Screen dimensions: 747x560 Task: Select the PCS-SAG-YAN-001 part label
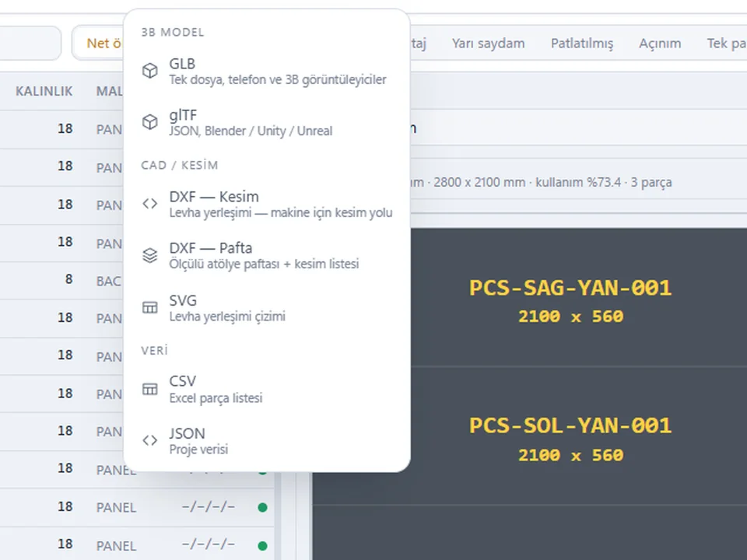[x=570, y=288]
